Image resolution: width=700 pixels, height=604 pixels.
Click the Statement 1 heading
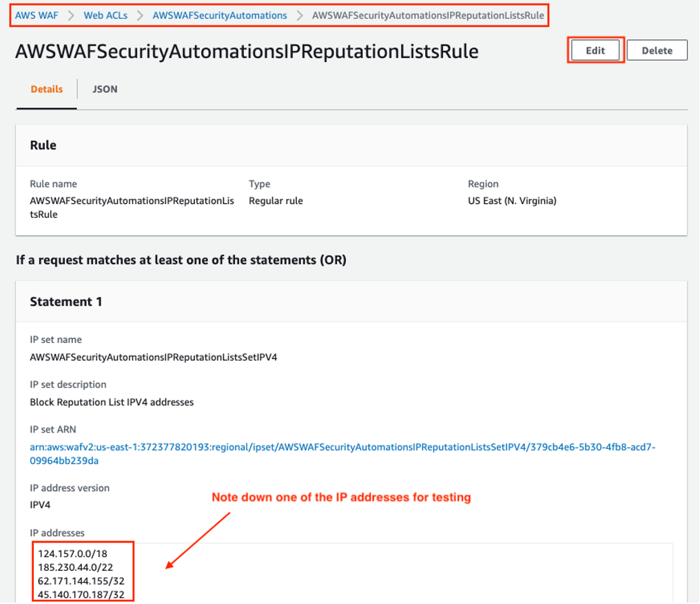(x=65, y=302)
